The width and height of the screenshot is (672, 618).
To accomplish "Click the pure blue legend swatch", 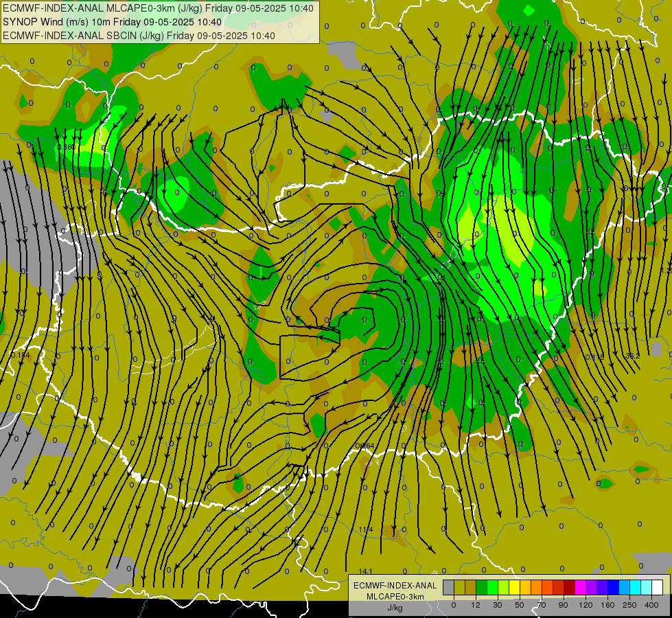I will pyautogui.click(x=614, y=587).
